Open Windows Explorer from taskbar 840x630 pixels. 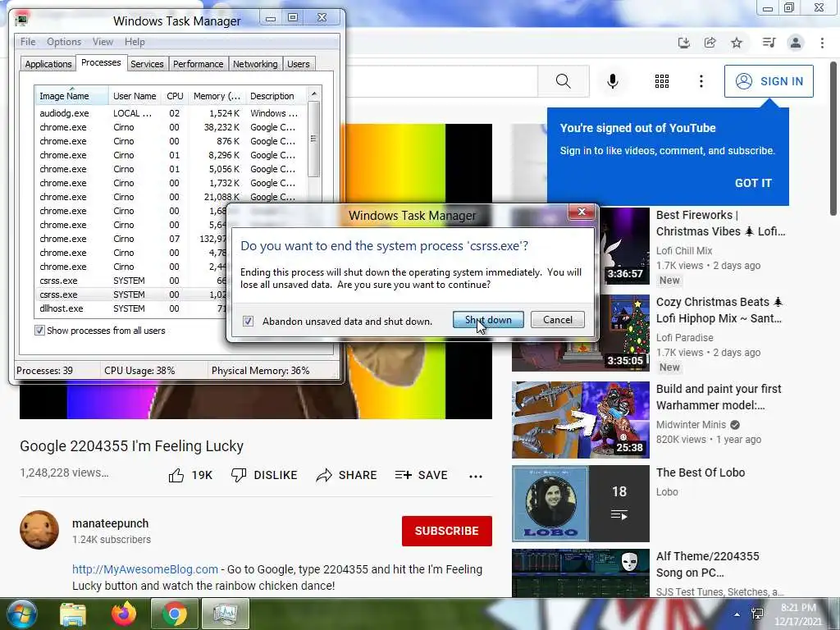(73, 614)
